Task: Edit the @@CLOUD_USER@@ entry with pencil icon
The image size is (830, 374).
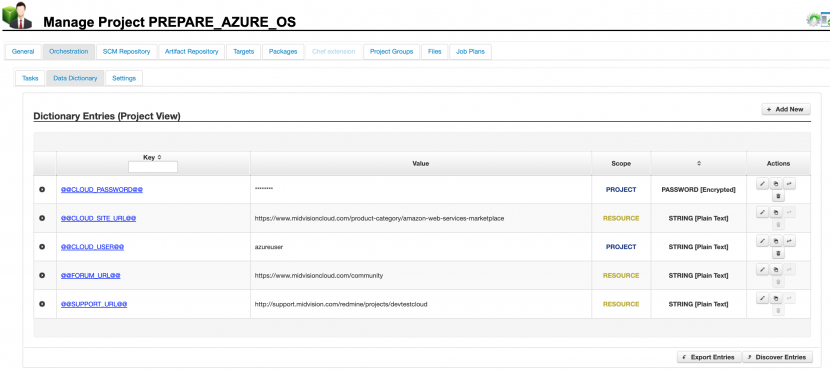Action: (762, 241)
